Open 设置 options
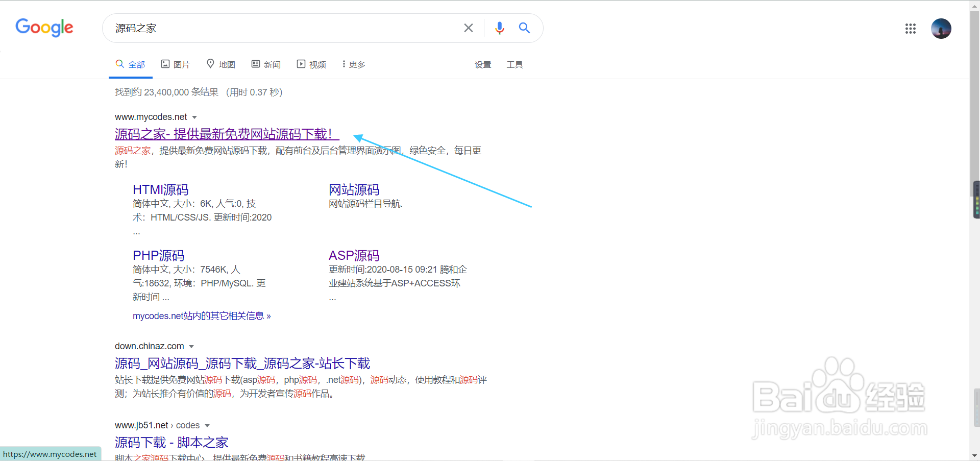Viewport: 980px width, 461px height. coord(483,65)
